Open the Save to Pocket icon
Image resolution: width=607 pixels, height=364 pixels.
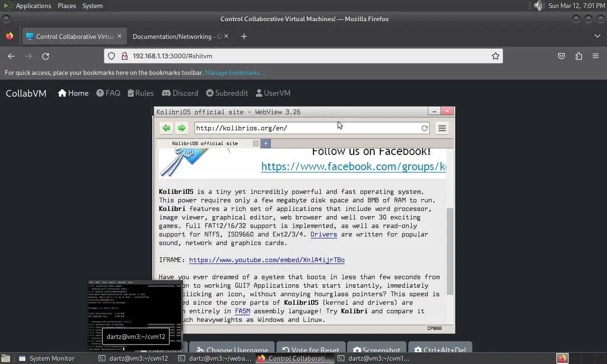pos(561,56)
